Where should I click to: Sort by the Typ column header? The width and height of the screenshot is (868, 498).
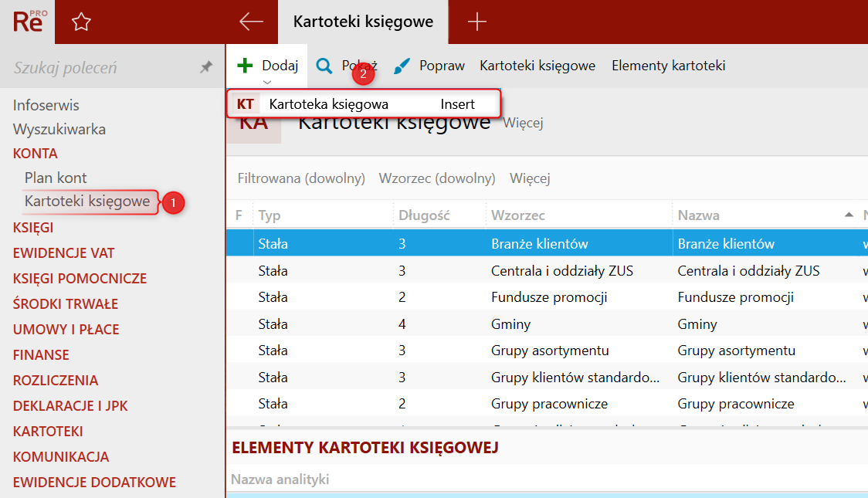click(269, 215)
